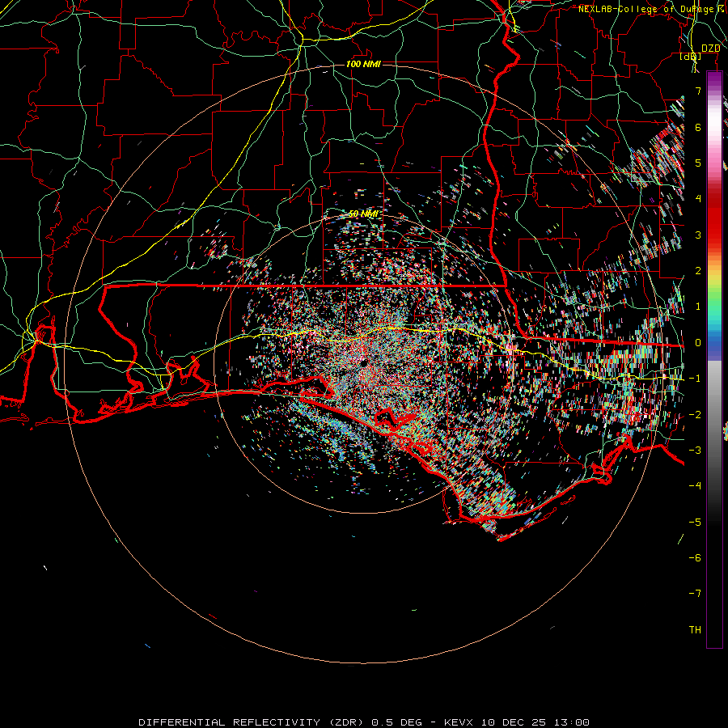Click the "5" value on color scale
This screenshot has width=728, height=728.
698,163
